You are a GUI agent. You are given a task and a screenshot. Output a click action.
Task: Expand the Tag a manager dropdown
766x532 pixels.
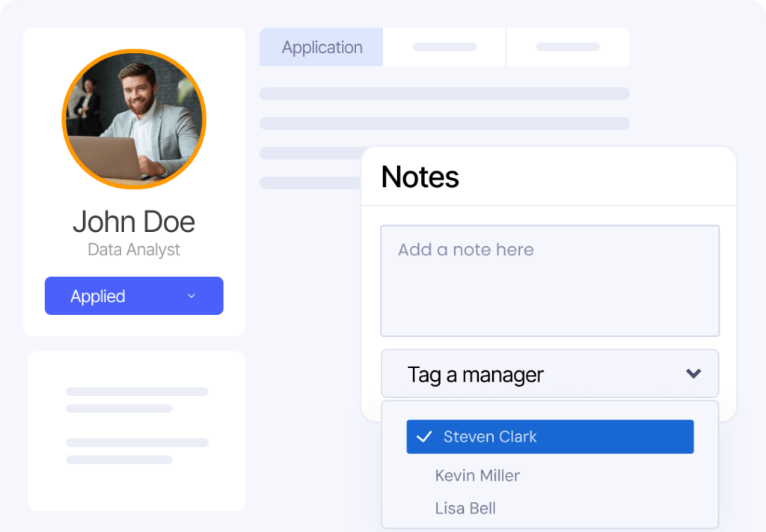[x=550, y=374]
